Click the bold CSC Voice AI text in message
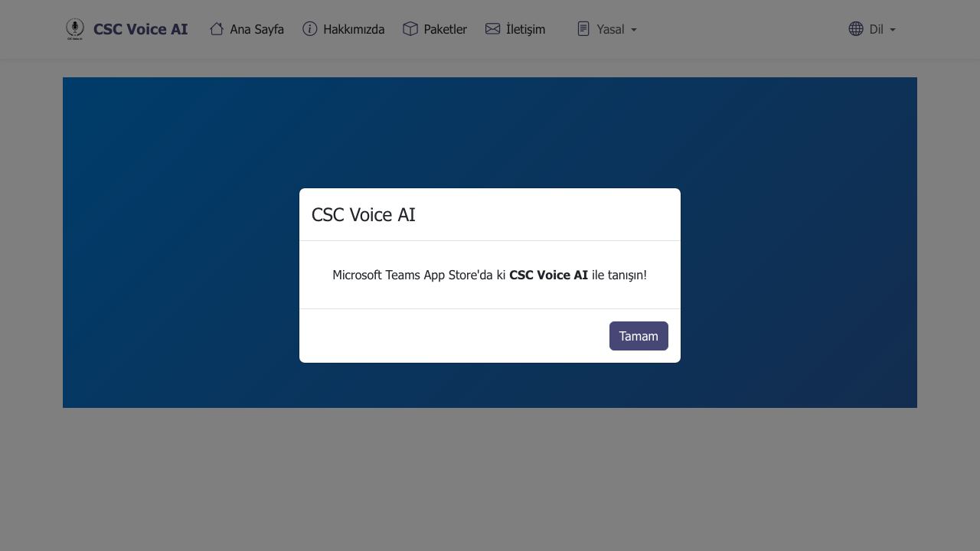The image size is (980, 551). point(548,275)
